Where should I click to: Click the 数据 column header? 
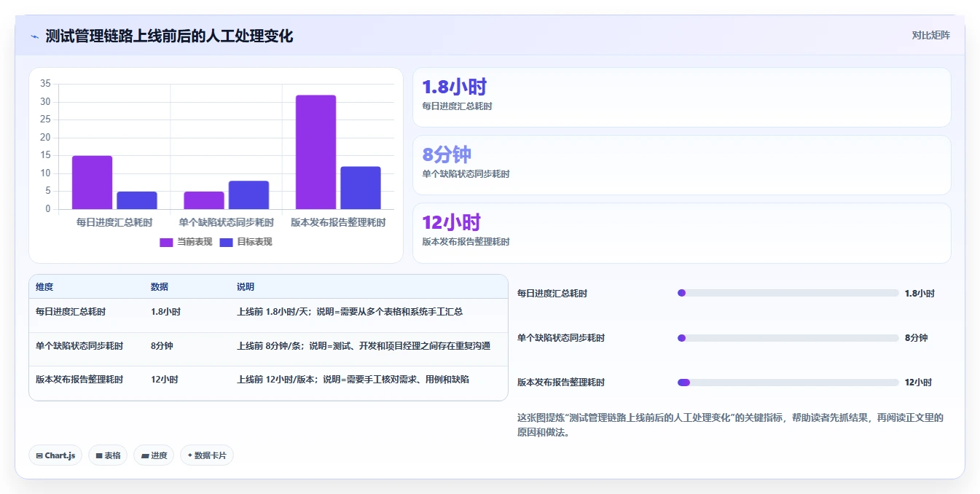[160, 287]
